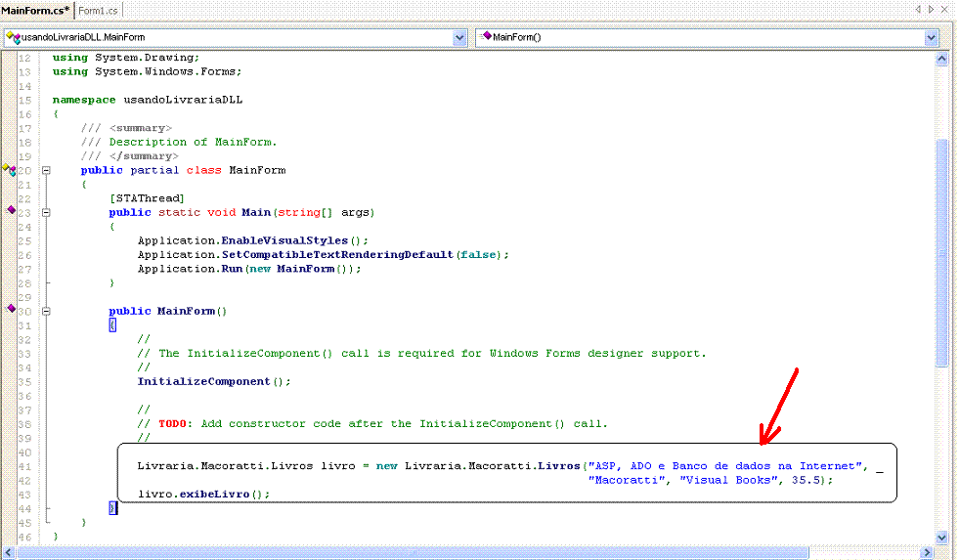
Task: Click 'using System.Drawing;' line
Action: click(126, 58)
